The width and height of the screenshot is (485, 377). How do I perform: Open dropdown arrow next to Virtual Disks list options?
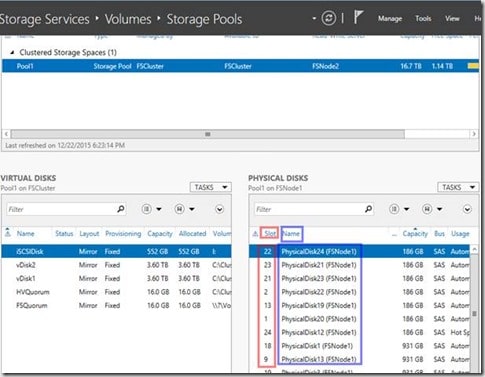[159, 209]
